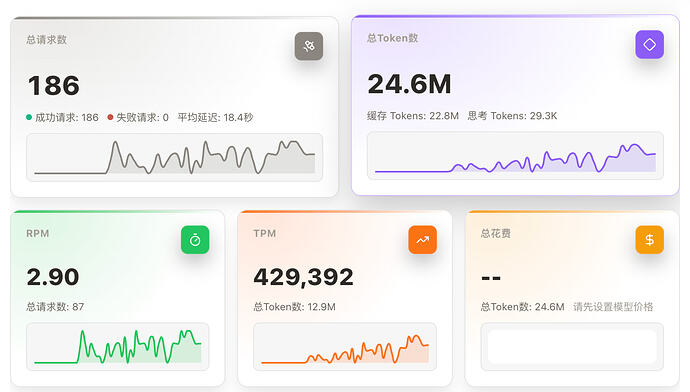690x392 pixels.
Task: Click the 思考 Tokens: 29.3K label
Action: (x=512, y=116)
